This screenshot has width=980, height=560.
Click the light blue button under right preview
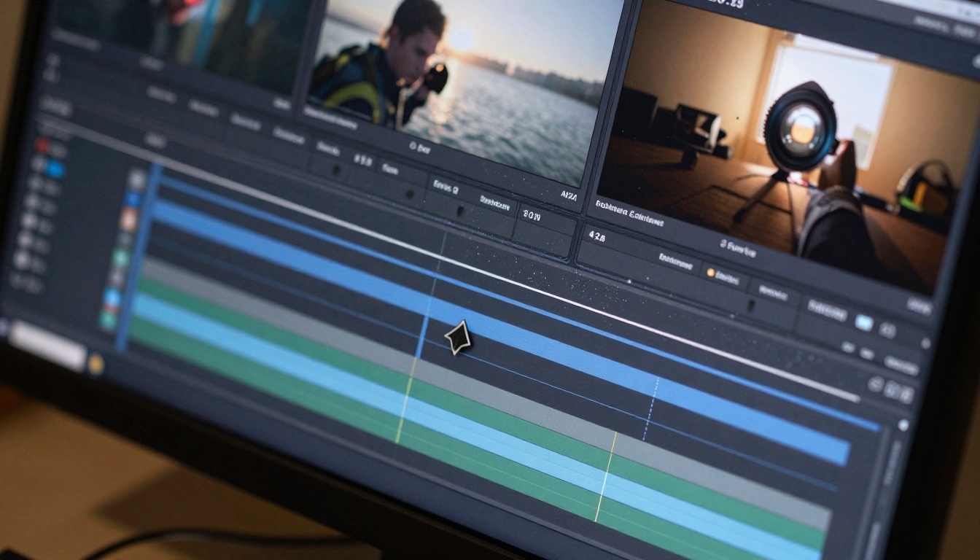(x=864, y=323)
